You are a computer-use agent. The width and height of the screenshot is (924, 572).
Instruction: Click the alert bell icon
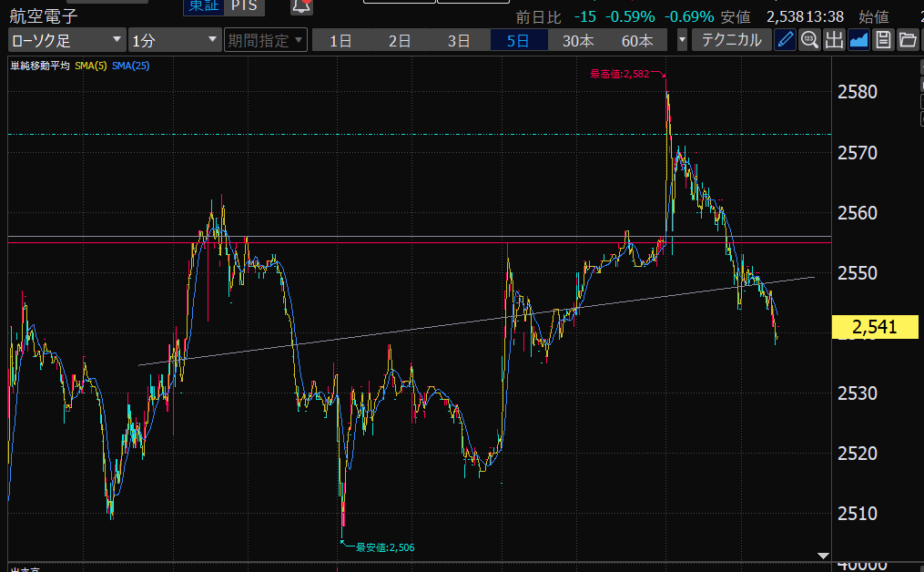click(x=301, y=7)
